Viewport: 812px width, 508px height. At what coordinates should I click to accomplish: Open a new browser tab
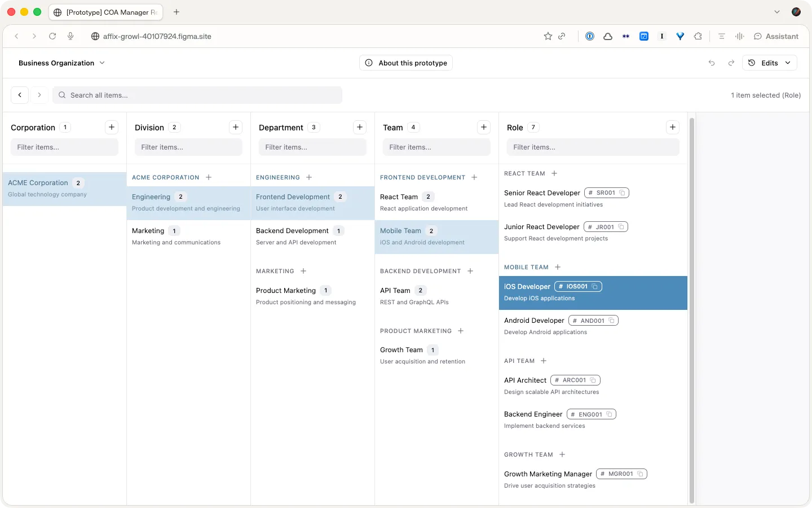click(x=176, y=12)
